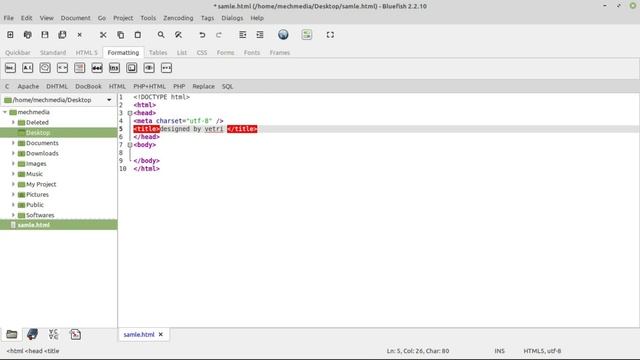Screen dimensions: 640x360
Task: Click the HTML5, utf-8 status entry
Action: coord(542,351)
